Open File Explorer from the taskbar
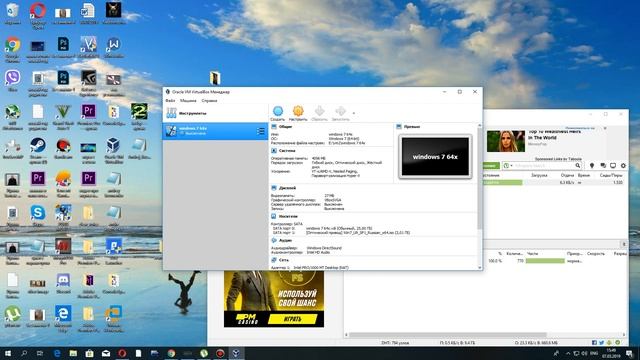640x360 pixels. point(73,353)
